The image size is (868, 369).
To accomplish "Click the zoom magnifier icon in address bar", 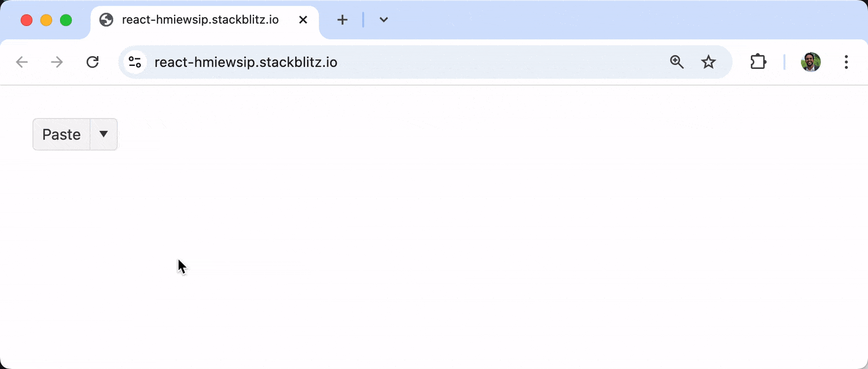I will [677, 62].
